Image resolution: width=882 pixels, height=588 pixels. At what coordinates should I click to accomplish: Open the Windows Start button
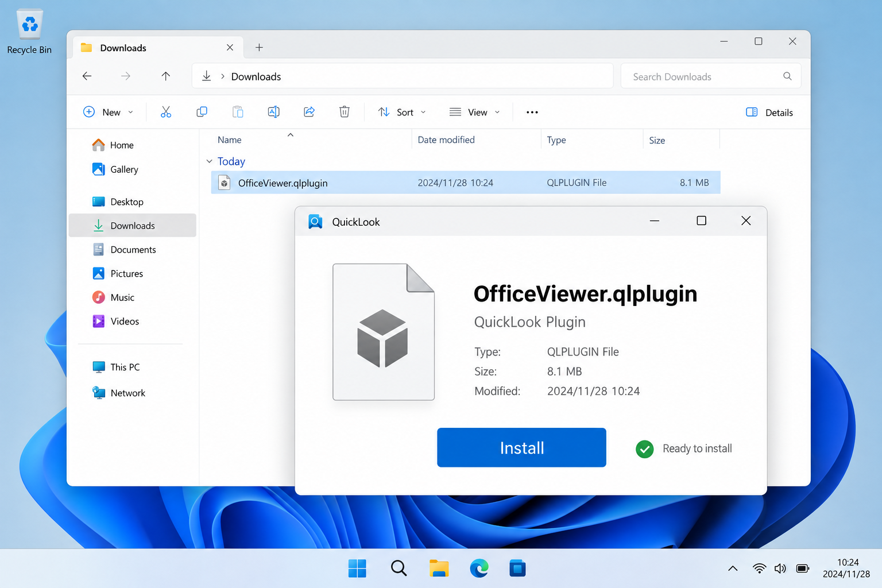tap(357, 568)
